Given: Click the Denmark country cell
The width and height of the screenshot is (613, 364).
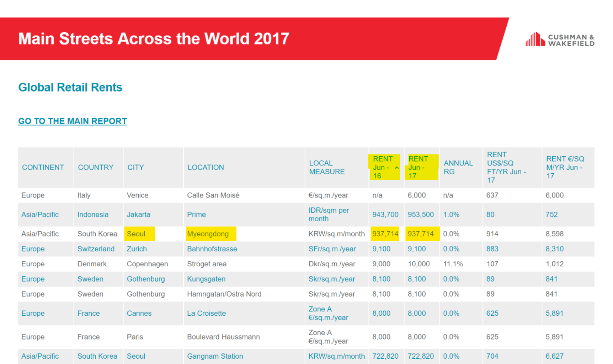Looking at the screenshot, I should pyautogui.click(x=92, y=264).
